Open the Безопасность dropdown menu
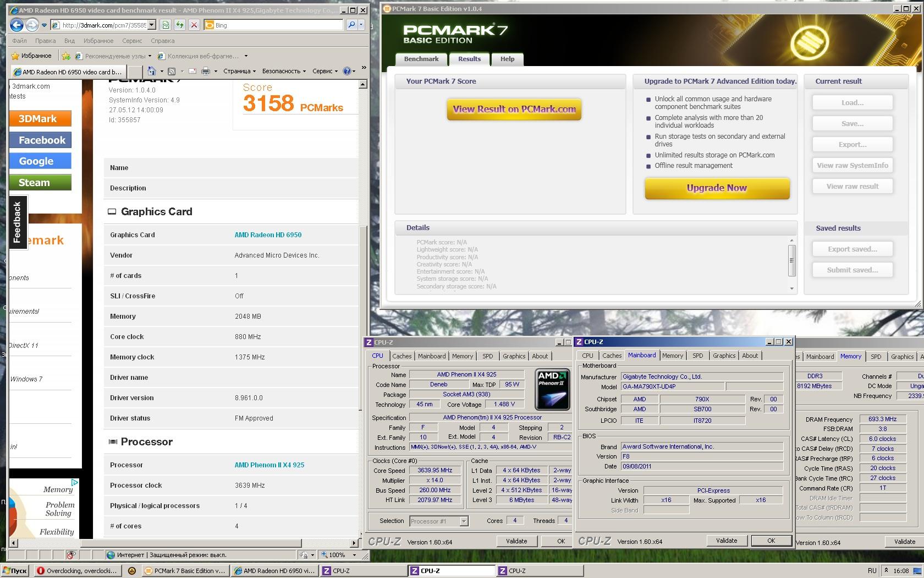 pyautogui.click(x=284, y=71)
